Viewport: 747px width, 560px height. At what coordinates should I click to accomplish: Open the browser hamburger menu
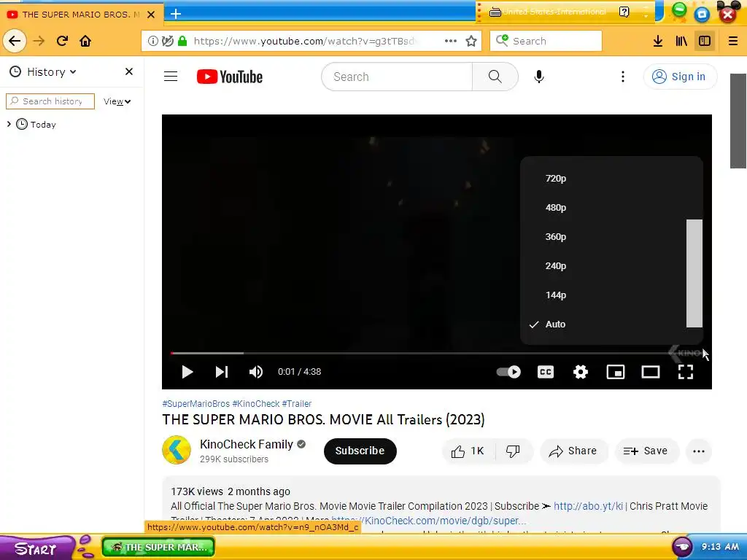(732, 41)
